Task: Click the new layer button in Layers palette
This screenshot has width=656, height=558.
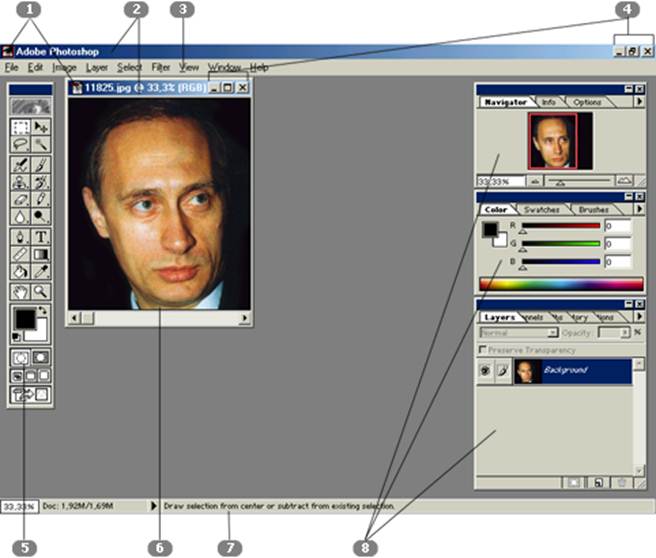Action: 597,482
